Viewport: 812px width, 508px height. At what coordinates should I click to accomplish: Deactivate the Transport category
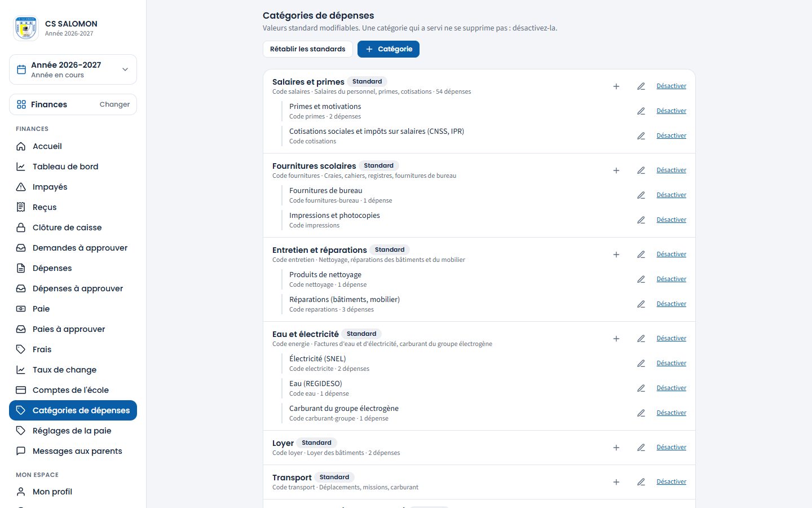(x=672, y=482)
